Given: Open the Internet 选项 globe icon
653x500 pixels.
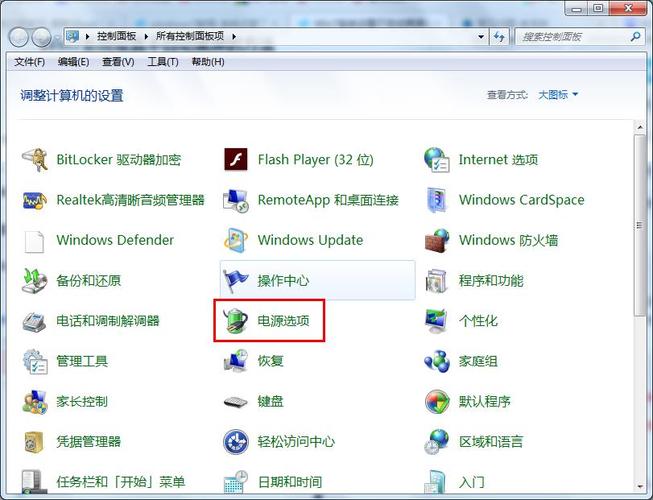Looking at the screenshot, I should click(x=436, y=160).
